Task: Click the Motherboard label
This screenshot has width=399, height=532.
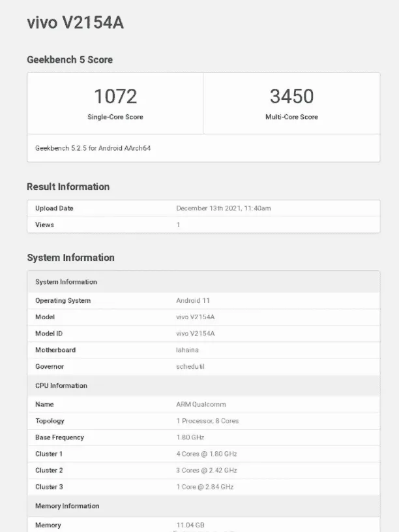Action: (x=55, y=350)
